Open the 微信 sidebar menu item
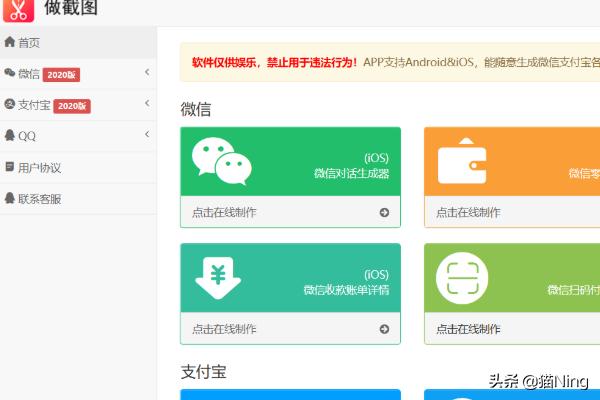The width and height of the screenshot is (600, 400). (x=78, y=74)
